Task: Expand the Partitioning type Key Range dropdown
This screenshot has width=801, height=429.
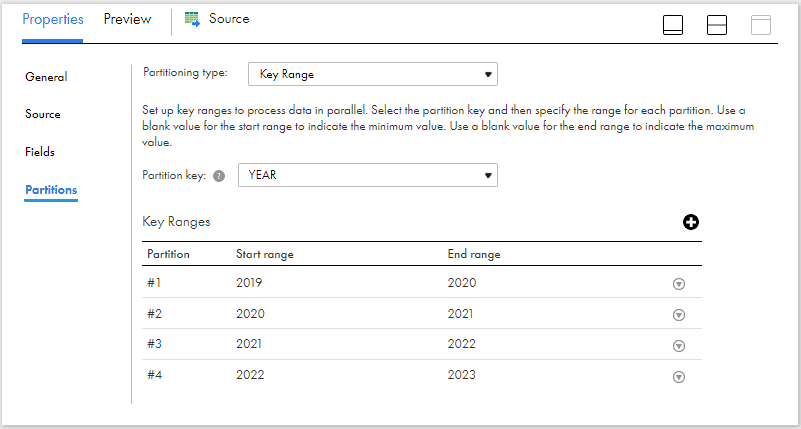Action: (372, 75)
